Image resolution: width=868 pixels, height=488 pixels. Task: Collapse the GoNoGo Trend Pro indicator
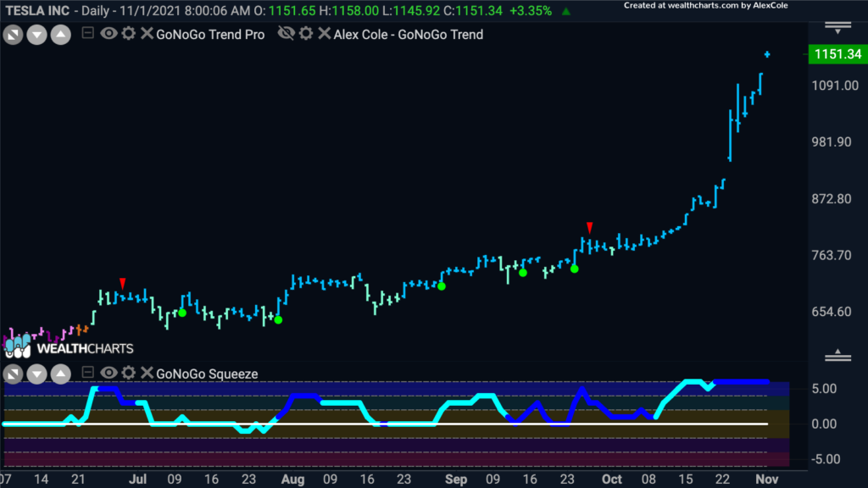point(87,33)
